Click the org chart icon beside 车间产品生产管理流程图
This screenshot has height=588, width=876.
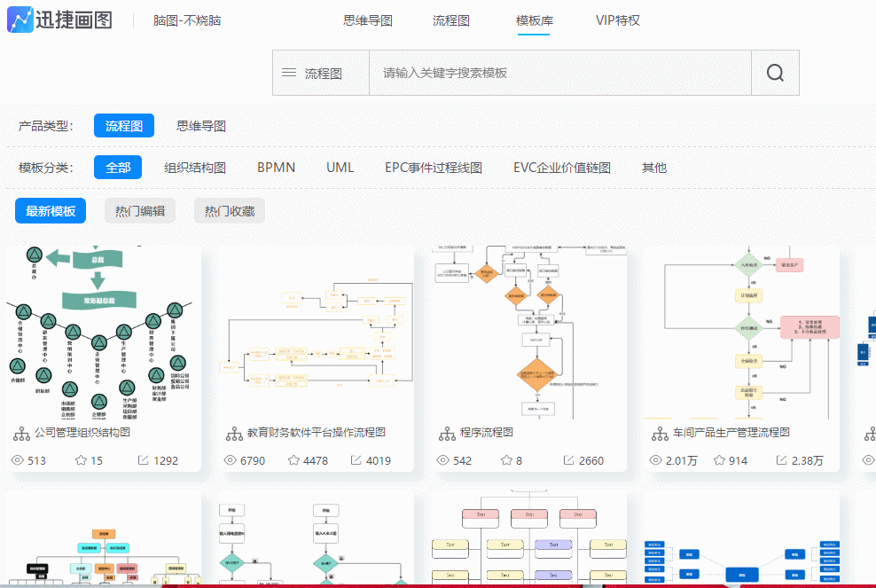point(661,434)
